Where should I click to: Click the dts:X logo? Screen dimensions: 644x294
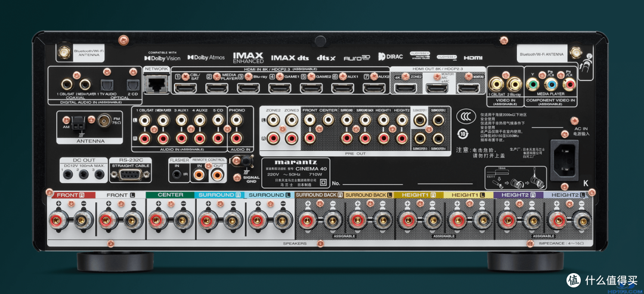point(326,58)
